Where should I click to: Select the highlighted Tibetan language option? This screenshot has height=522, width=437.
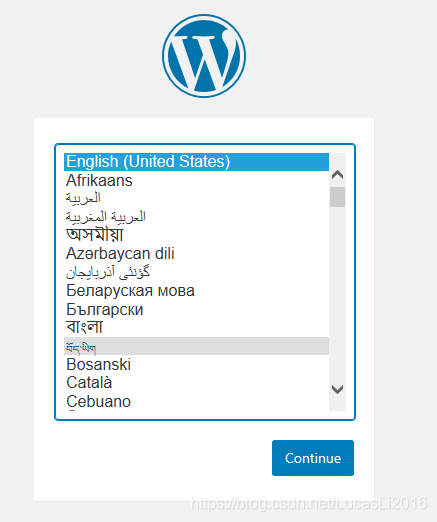click(196, 346)
